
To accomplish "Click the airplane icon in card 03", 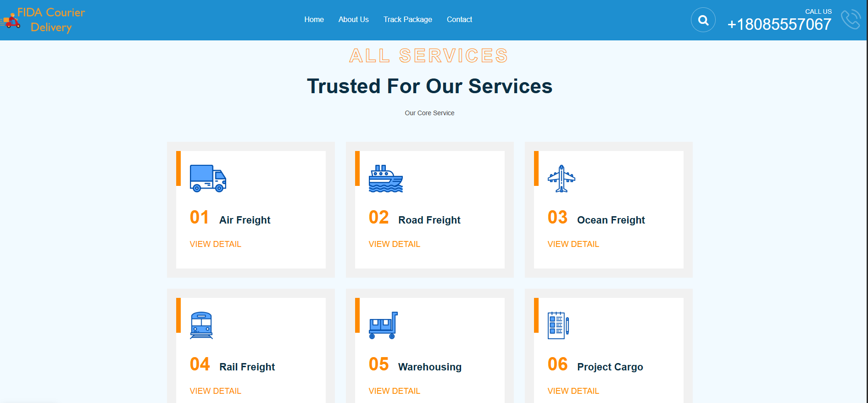I will click(561, 179).
